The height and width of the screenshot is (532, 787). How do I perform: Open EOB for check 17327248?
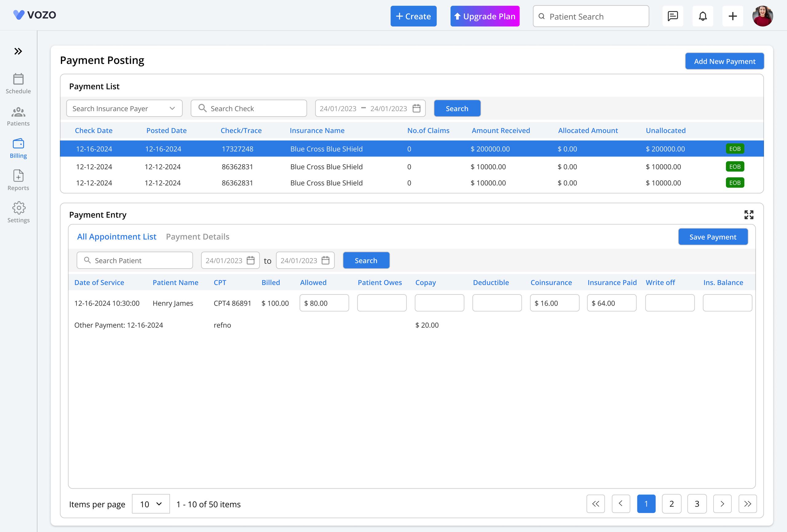point(734,149)
